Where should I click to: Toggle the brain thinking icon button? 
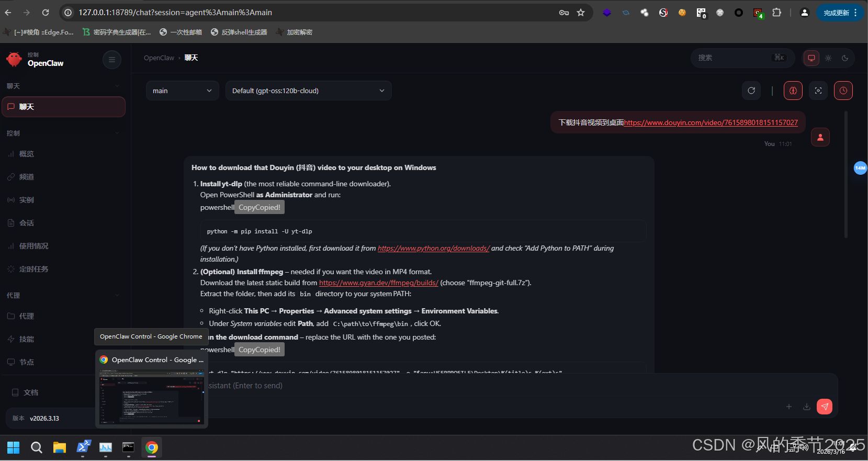(793, 91)
